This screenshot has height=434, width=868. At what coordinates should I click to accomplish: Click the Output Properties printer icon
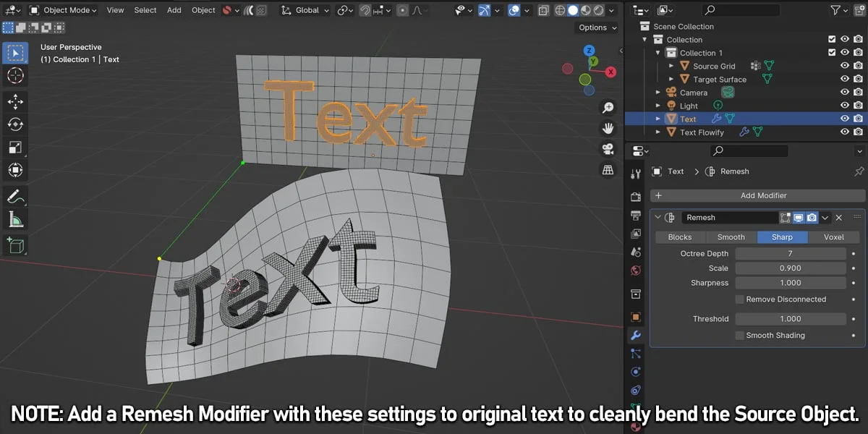point(635,214)
